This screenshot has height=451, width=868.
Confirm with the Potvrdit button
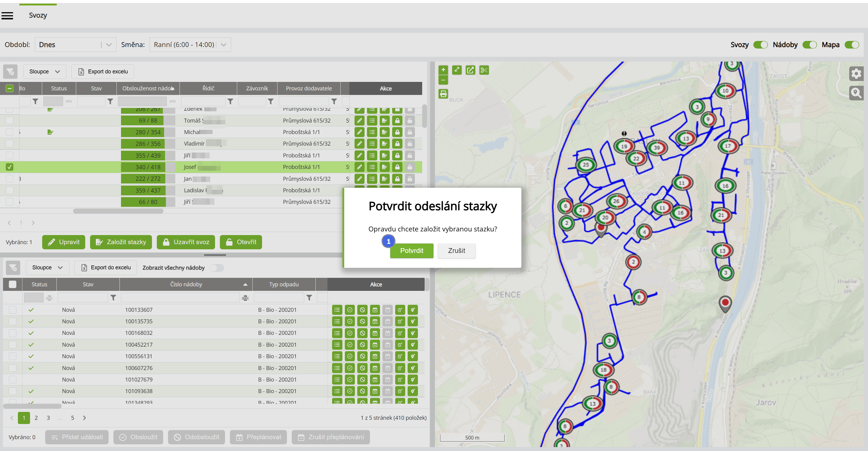coord(412,251)
